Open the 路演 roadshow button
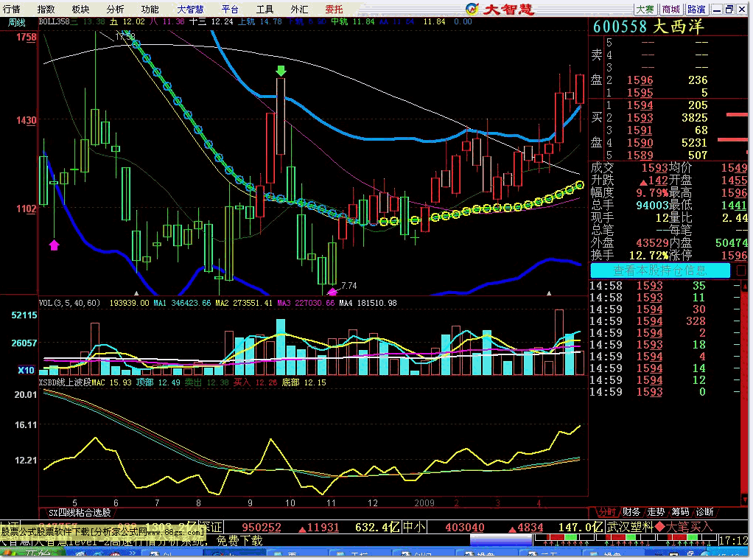 click(697, 9)
